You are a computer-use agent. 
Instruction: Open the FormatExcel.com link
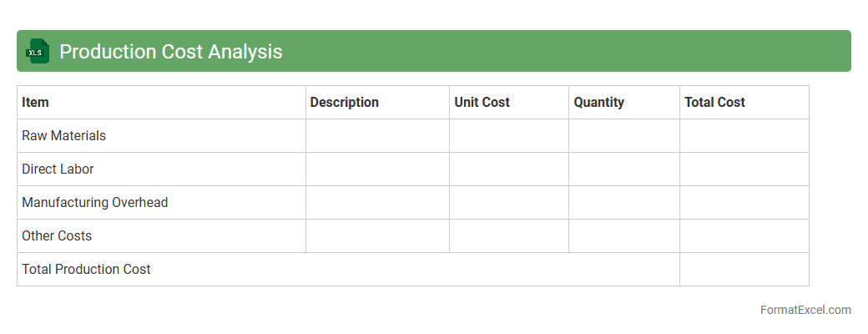coord(805,310)
